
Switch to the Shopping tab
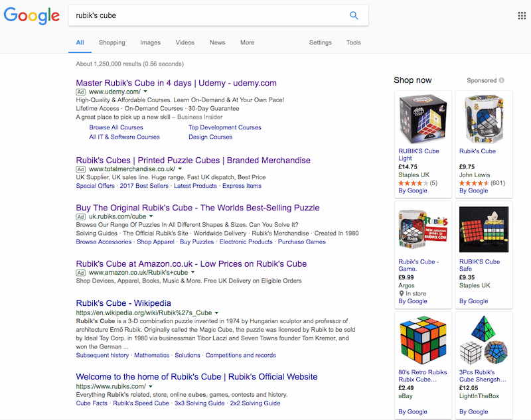point(112,42)
